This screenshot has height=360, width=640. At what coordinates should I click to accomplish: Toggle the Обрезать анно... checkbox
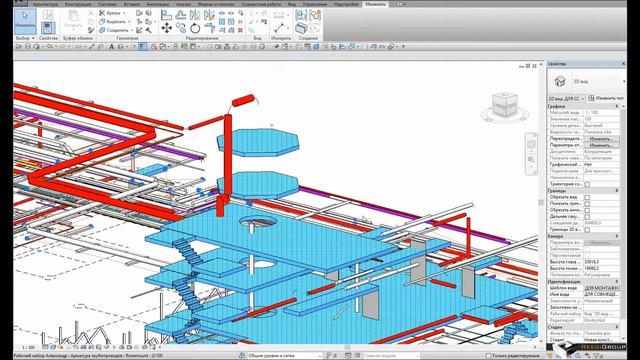(x=587, y=210)
